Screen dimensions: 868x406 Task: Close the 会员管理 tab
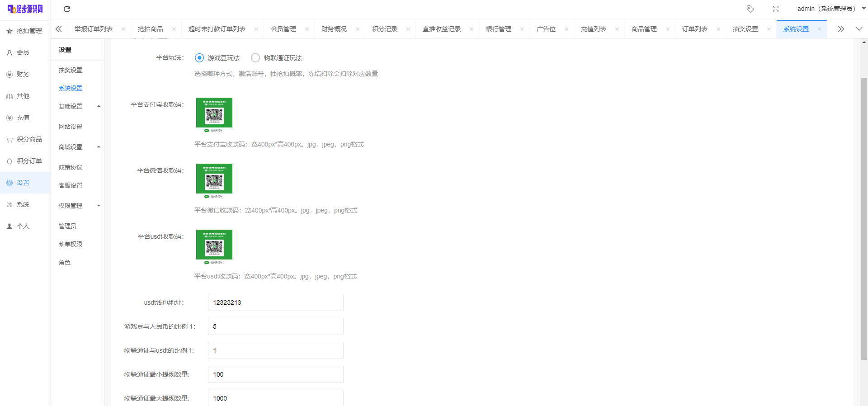(307, 29)
